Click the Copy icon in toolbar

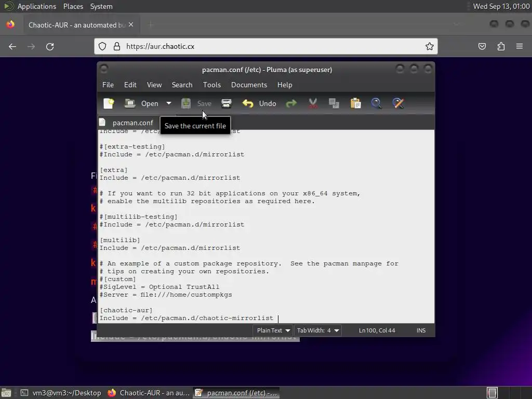[x=334, y=103]
